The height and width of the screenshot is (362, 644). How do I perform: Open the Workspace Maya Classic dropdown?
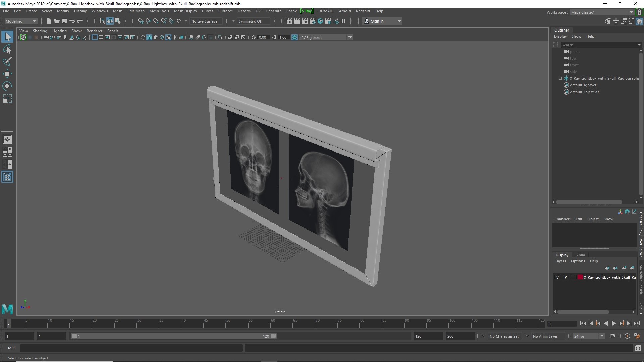(602, 12)
